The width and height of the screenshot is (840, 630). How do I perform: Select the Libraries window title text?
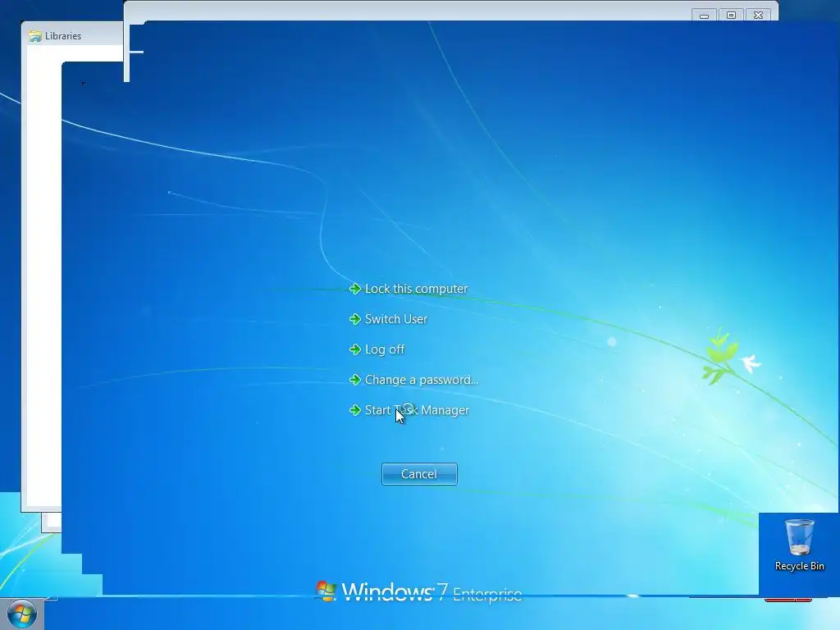pyautogui.click(x=63, y=36)
